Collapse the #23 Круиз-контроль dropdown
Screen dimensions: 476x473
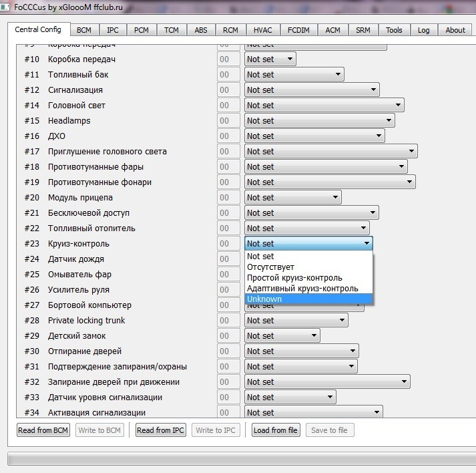pyautogui.click(x=308, y=243)
